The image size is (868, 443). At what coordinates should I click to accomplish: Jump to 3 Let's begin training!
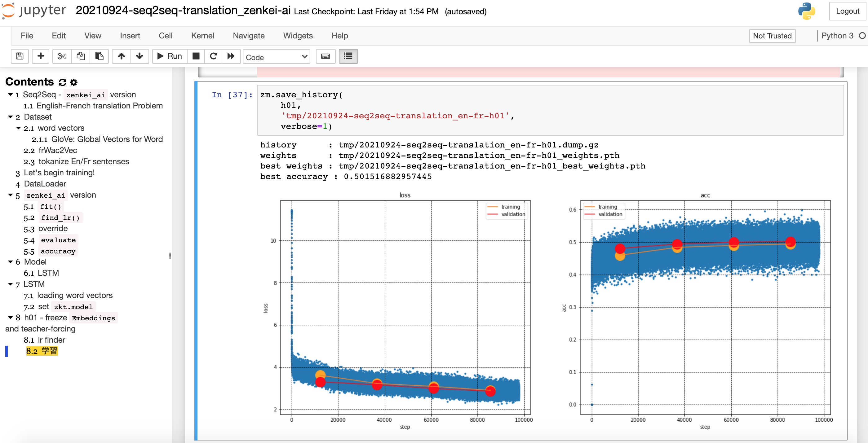[55, 173]
